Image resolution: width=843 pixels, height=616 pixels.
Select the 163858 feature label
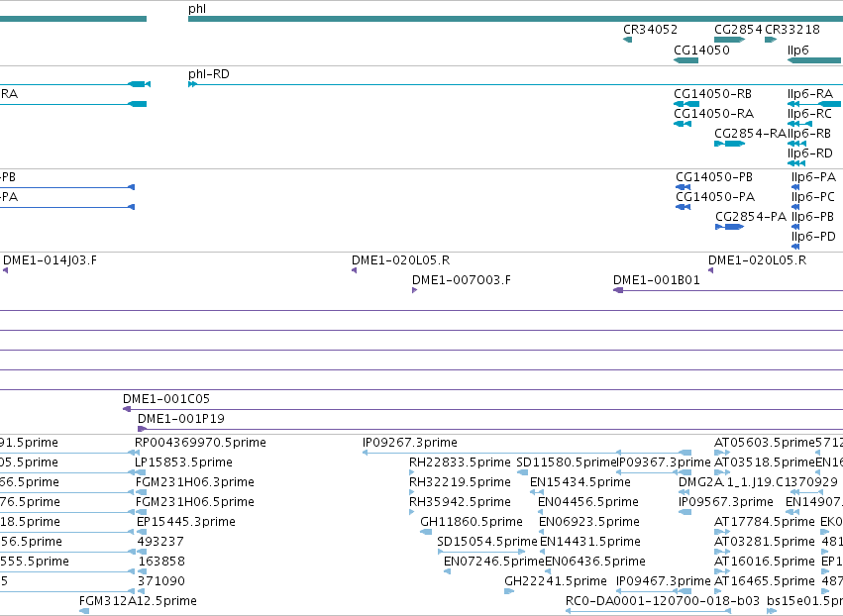point(161,562)
